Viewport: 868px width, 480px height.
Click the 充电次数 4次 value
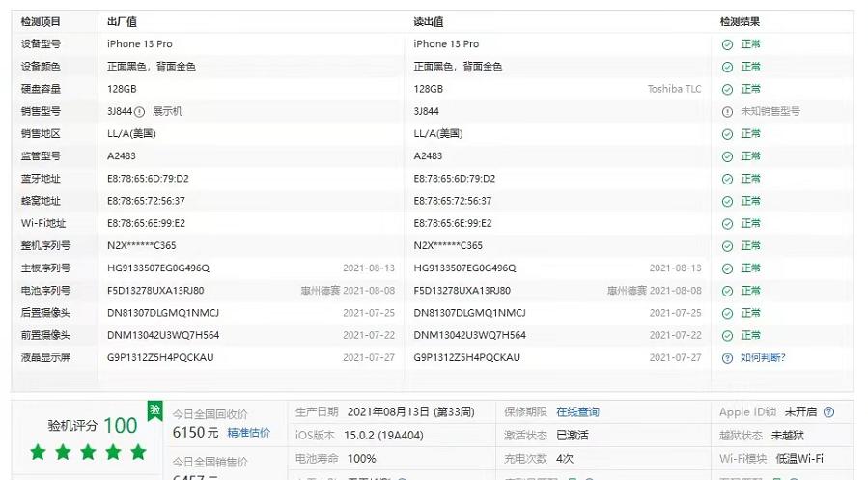tap(565, 459)
